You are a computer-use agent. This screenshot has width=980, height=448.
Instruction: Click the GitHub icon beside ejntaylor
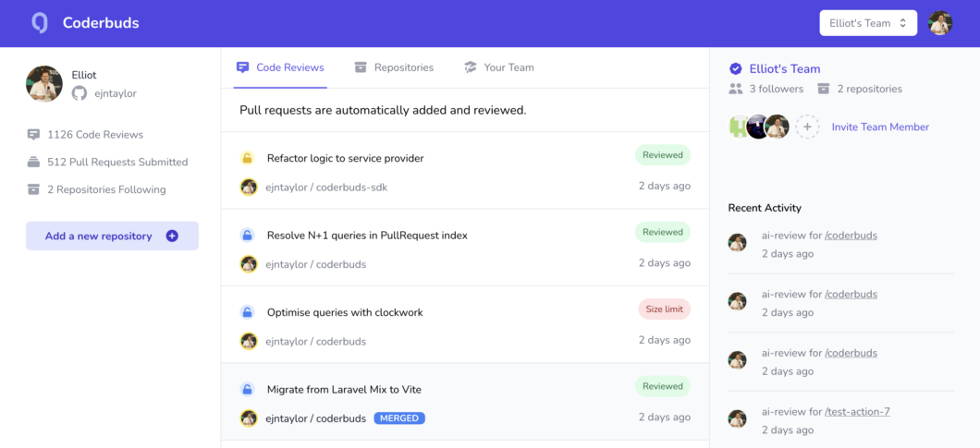tap(80, 93)
